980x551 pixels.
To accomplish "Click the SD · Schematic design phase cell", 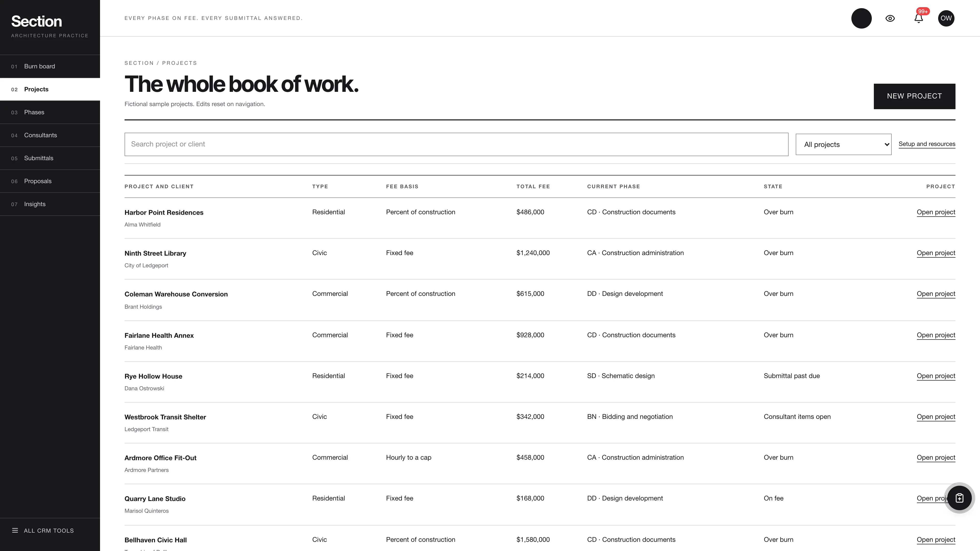I will pyautogui.click(x=621, y=376).
